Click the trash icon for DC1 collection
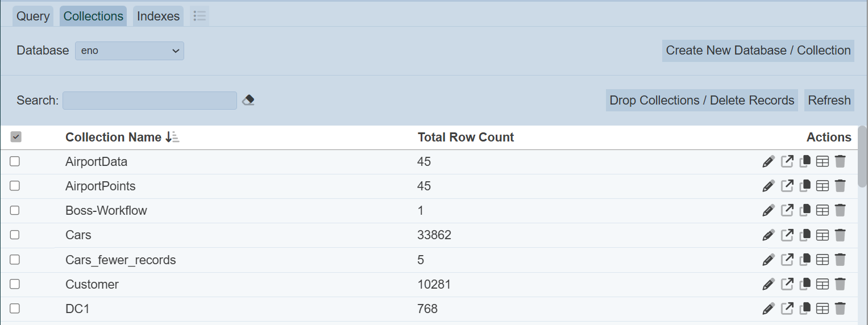Viewport: 868px width, 325px height. (840, 309)
